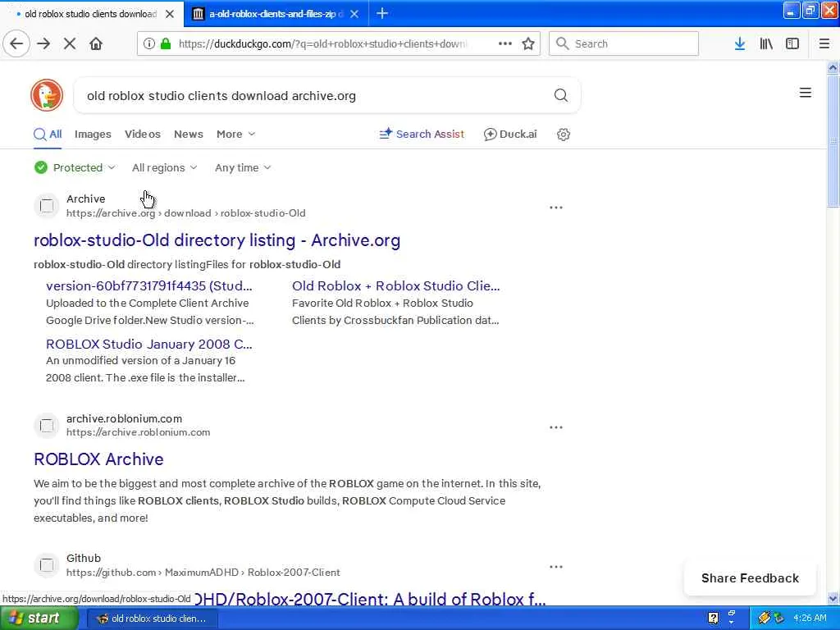This screenshot has width=840, height=630.
Task: Click scrollbar down arrow
Action: 833,598
